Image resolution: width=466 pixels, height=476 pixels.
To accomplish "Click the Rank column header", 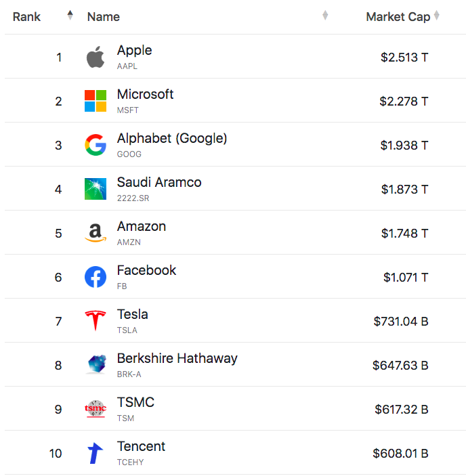I will (x=27, y=17).
